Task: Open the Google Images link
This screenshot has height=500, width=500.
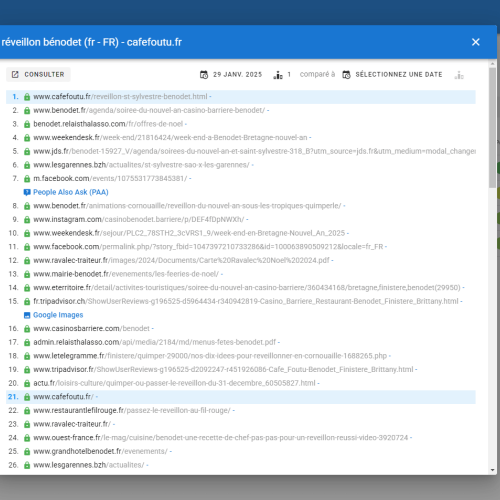Action: [58, 315]
